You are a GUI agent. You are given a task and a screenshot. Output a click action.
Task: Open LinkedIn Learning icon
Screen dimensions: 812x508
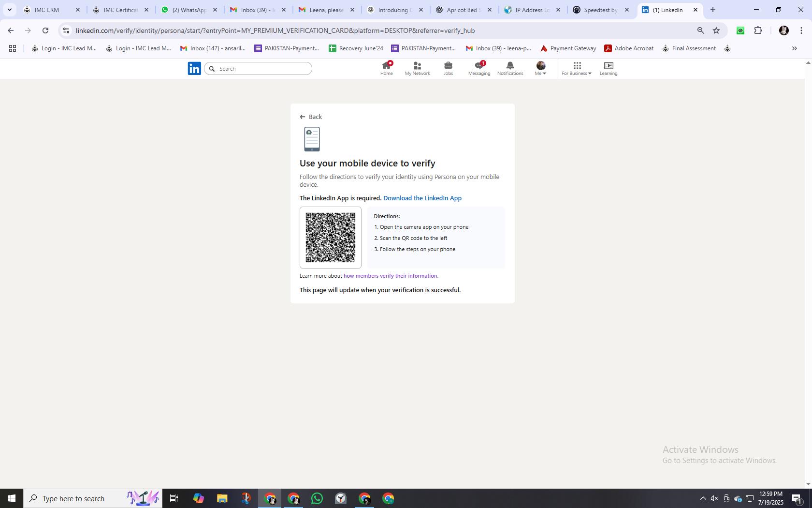609,68
